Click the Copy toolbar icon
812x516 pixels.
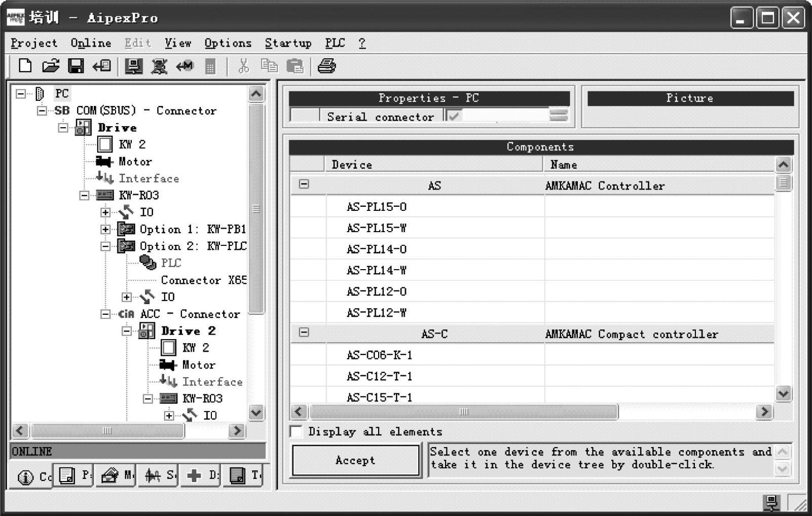click(x=269, y=66)
